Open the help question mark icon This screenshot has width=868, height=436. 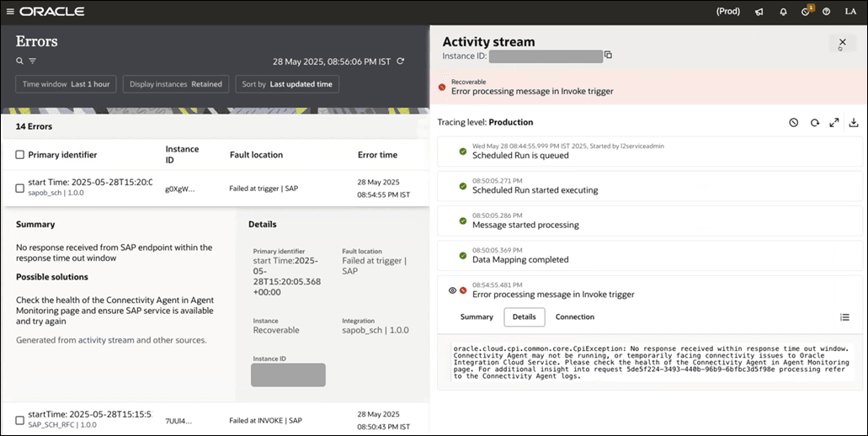(827, 12)
